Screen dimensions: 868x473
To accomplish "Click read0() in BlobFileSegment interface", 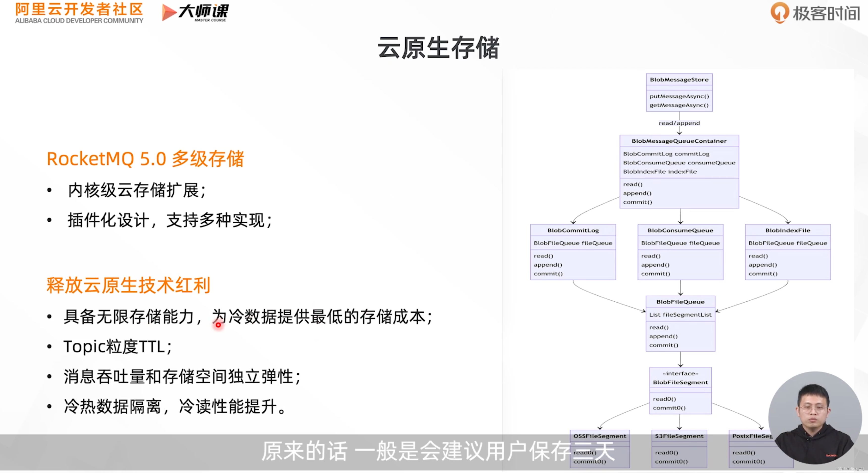I will coord(664,399).
